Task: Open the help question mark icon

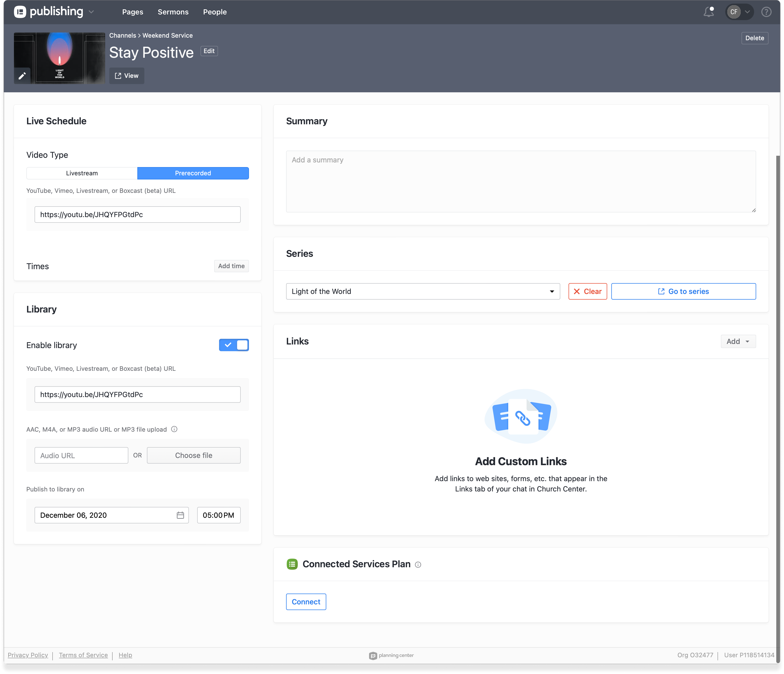Action: pyautogui.click(x=766, y=12)
